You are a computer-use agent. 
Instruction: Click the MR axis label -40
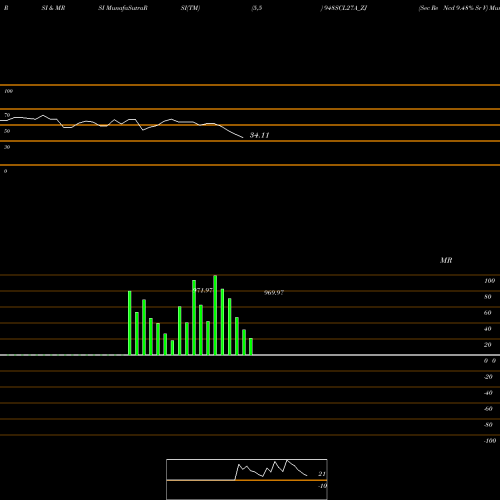click(488, 393)
